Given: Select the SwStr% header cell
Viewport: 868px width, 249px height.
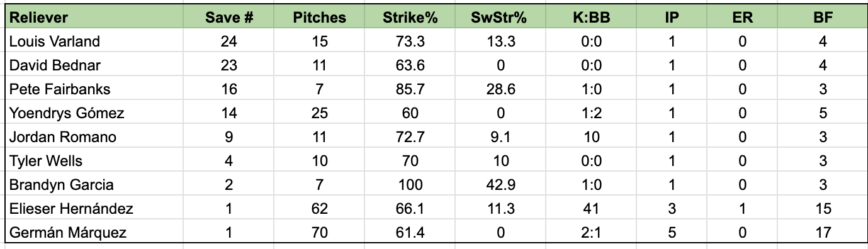Looking at the screenshot, I should 499,18.
